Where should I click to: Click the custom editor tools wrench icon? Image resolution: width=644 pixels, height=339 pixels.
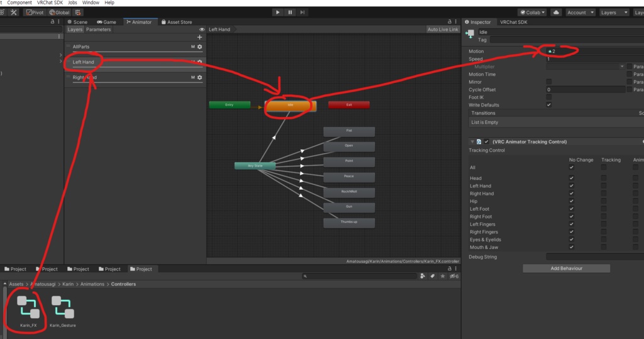tap(14, 13)
